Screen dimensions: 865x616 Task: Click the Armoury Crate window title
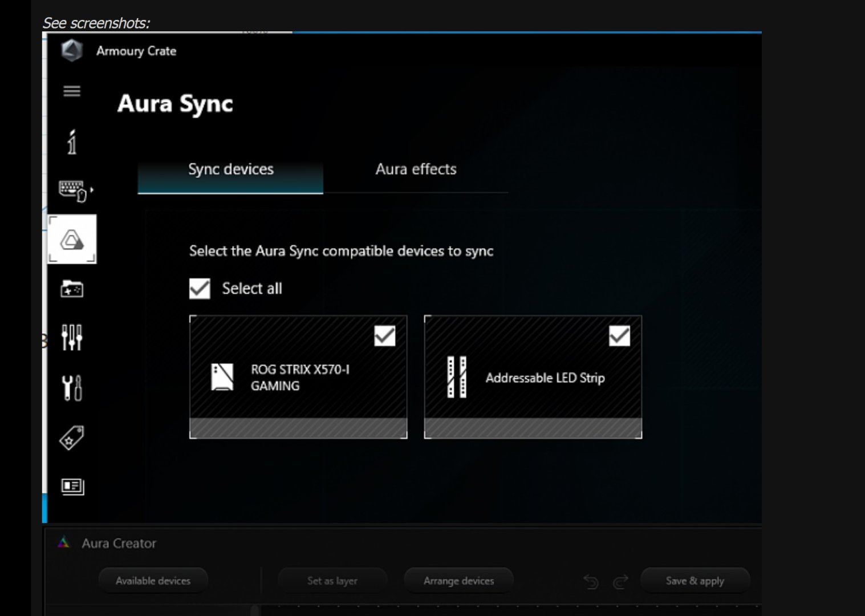(136, 51)
